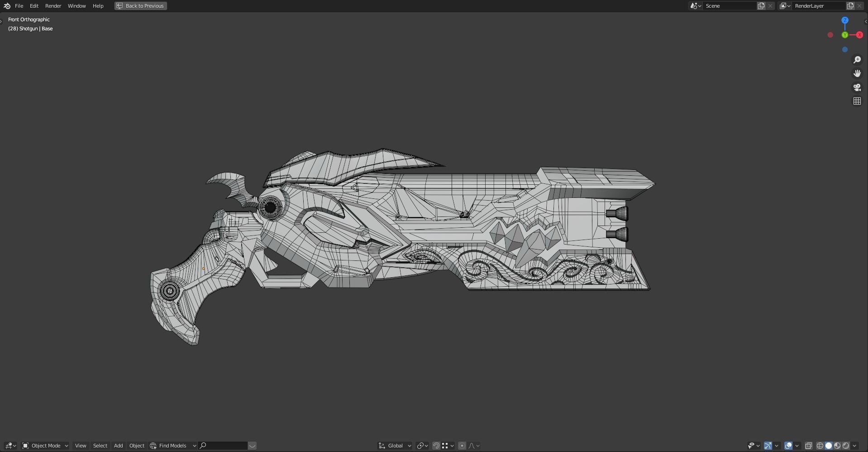This screenshot has height=452, width=868.
Task: Open the Global transform orientation dropdown
Action: tap(395, 446)
